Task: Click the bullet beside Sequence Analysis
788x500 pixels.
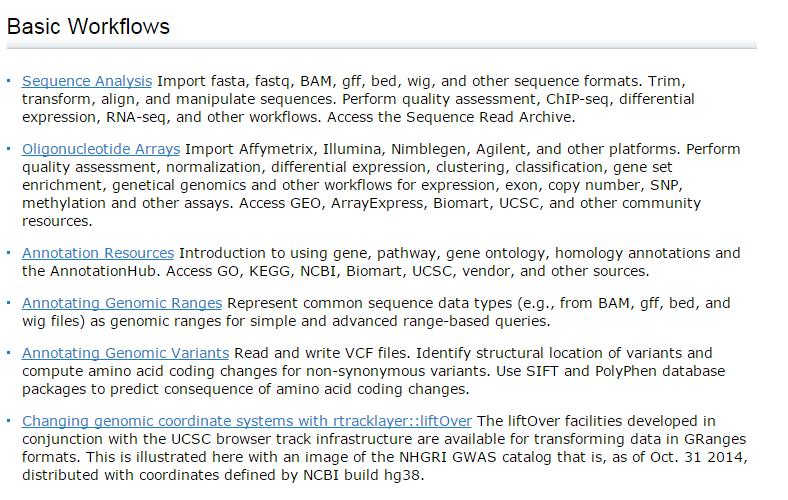Action: pyautogui.click(x=9, y=80)
